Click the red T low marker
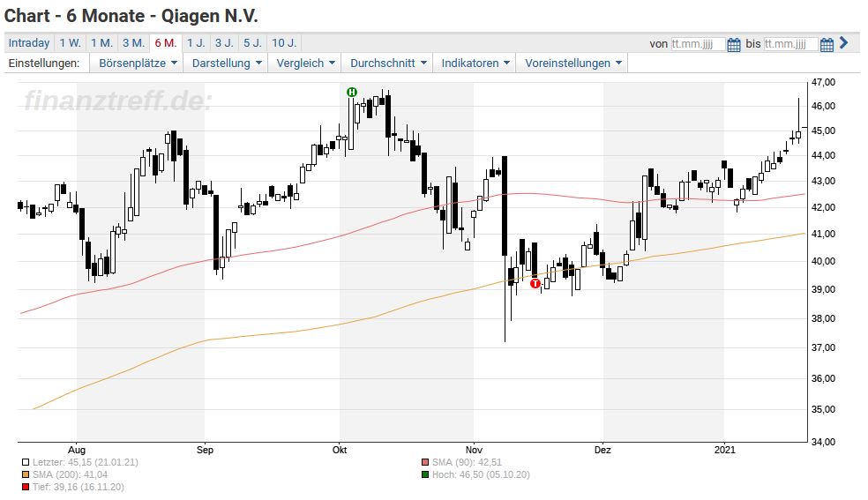The image size is (868, 500). (x=535, y=284)
